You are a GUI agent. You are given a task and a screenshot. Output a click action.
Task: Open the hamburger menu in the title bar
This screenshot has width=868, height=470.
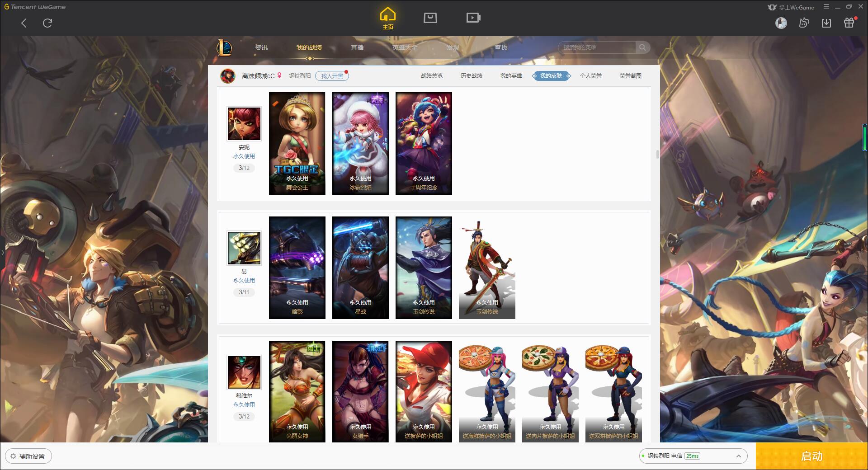point(826,7)
